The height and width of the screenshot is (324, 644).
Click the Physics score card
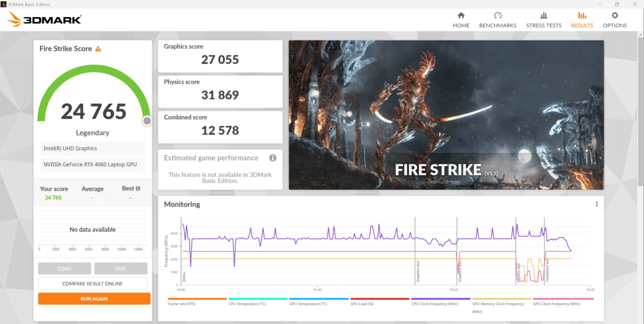coord(220,91)
